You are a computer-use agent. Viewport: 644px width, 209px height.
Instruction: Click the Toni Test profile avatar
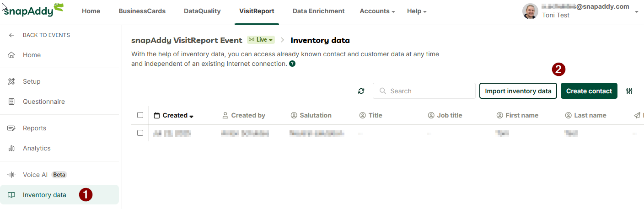530,11
